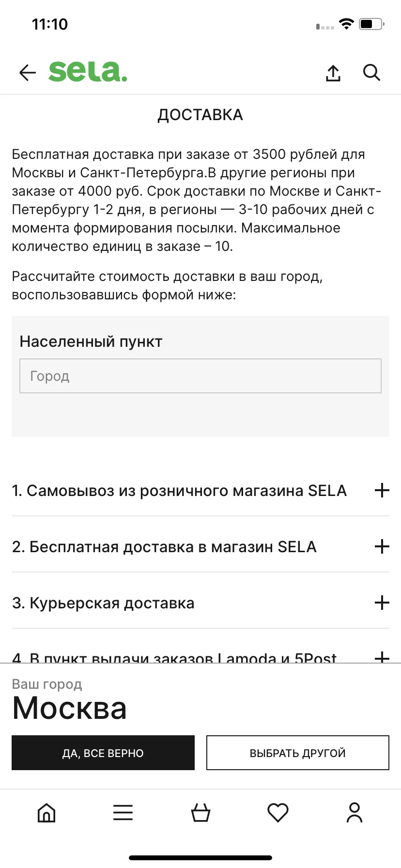Tap the Wi-Fi status bar icon
The width and height of the screenshot is (401, 868).
tap(346, 24)
